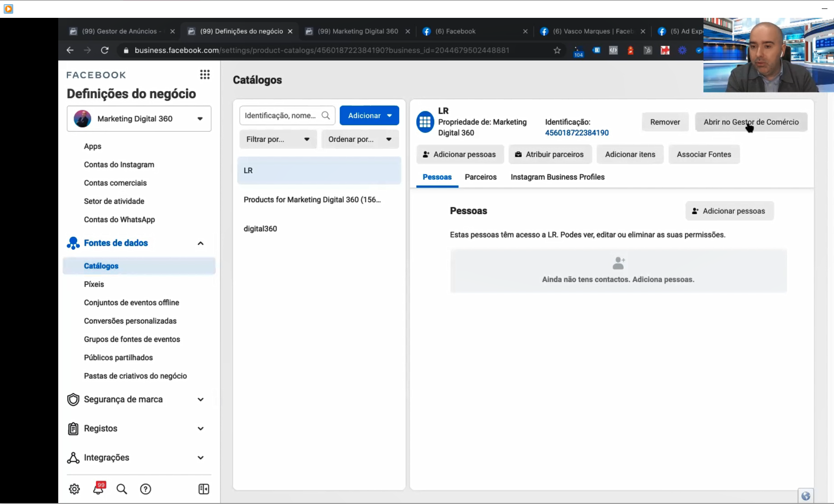Screen dimensions: 834x504
Task: Select the LR catalog in the list
Action: point(319,170)
